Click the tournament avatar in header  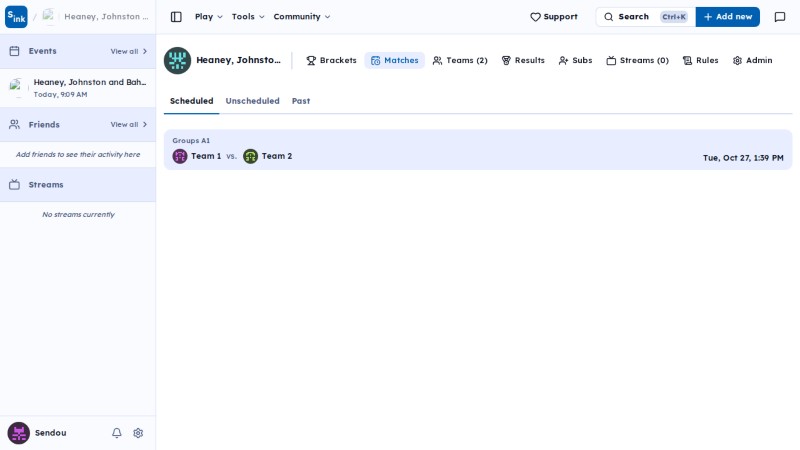[x=177, y=60]
